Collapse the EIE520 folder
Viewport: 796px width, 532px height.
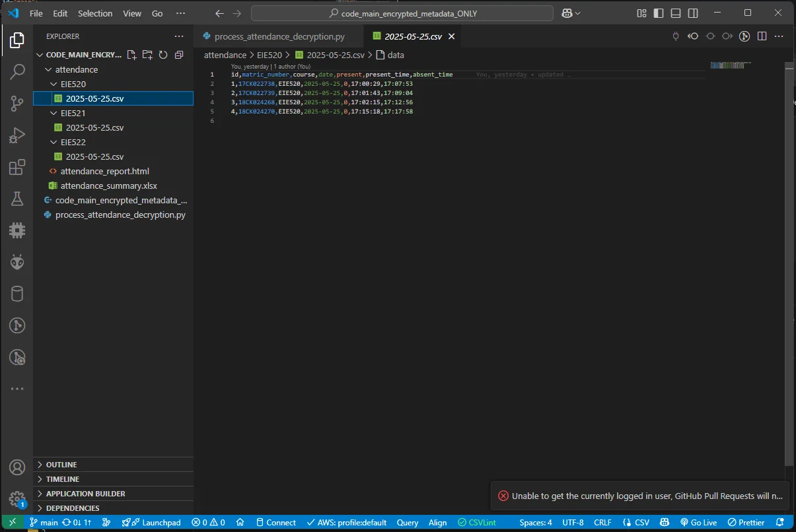(73, 84)
